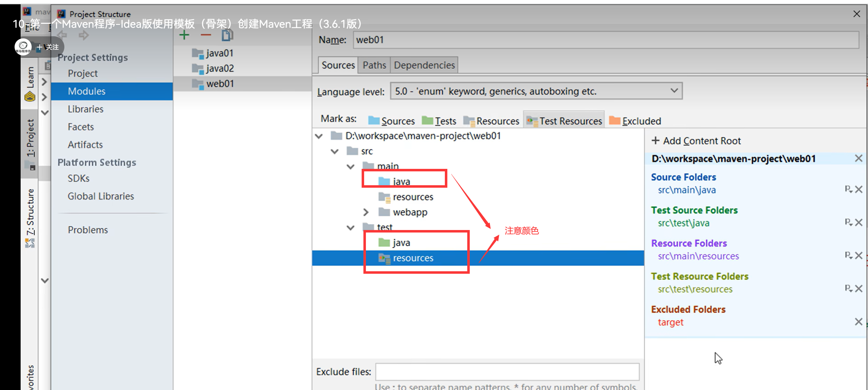This screenshot has width=868, height=390.
Task: Click the Exclude files input field
Action: tap(507, 372)
